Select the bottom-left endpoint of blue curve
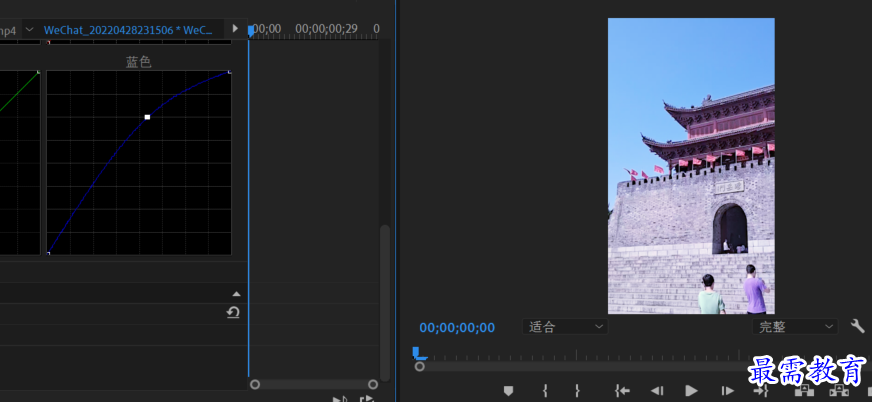Screen dimensions: 872x402 (x=48, y=254)
